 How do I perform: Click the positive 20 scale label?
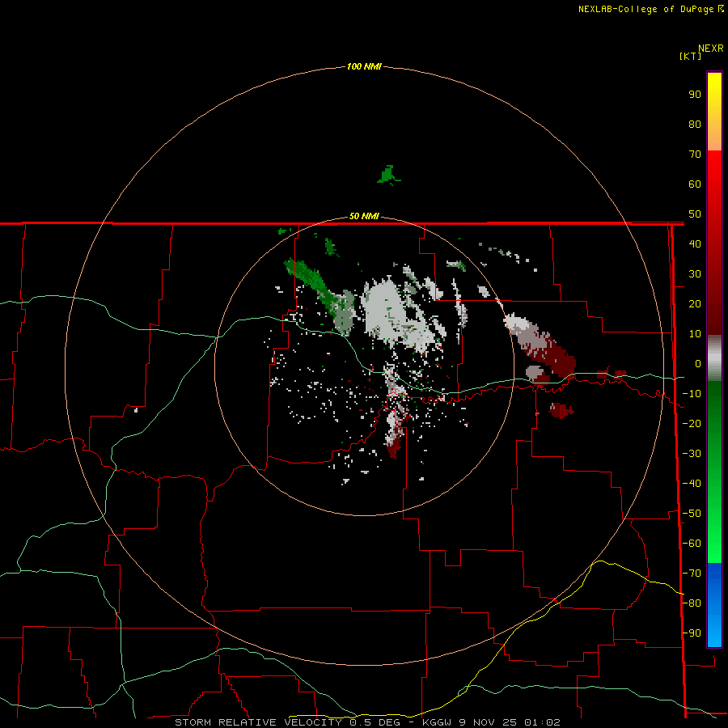[x=695, y=303]
